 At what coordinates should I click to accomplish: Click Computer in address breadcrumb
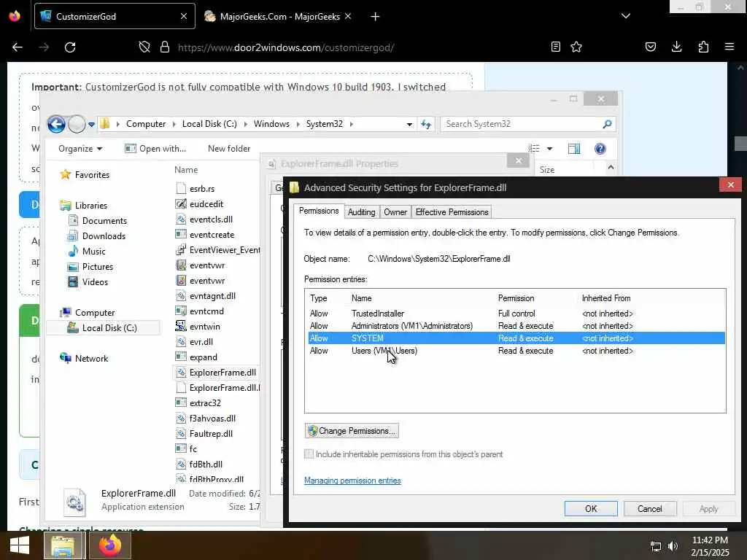coord(146,124)
